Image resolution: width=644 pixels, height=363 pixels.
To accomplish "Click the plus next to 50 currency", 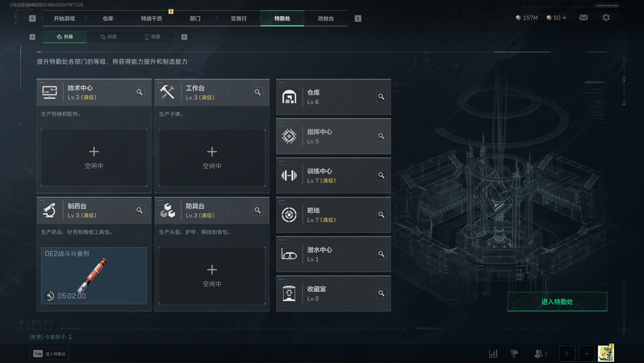I will click(x=564, y=18).
